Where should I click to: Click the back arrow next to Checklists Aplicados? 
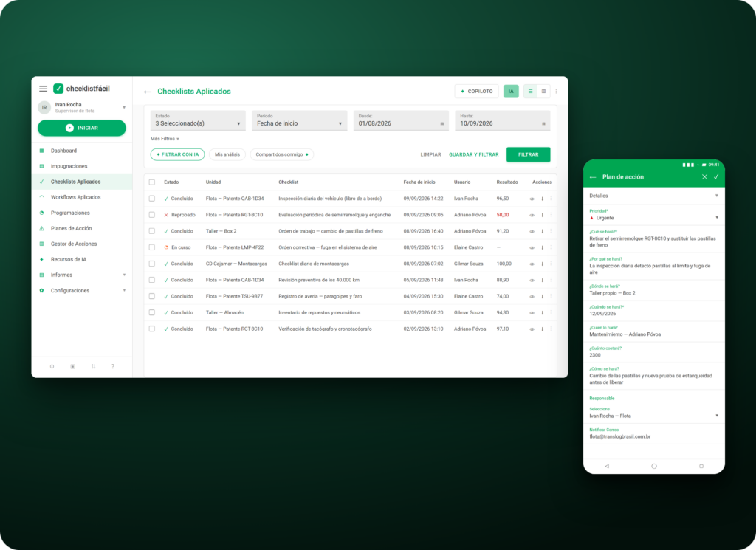[148, 92]
